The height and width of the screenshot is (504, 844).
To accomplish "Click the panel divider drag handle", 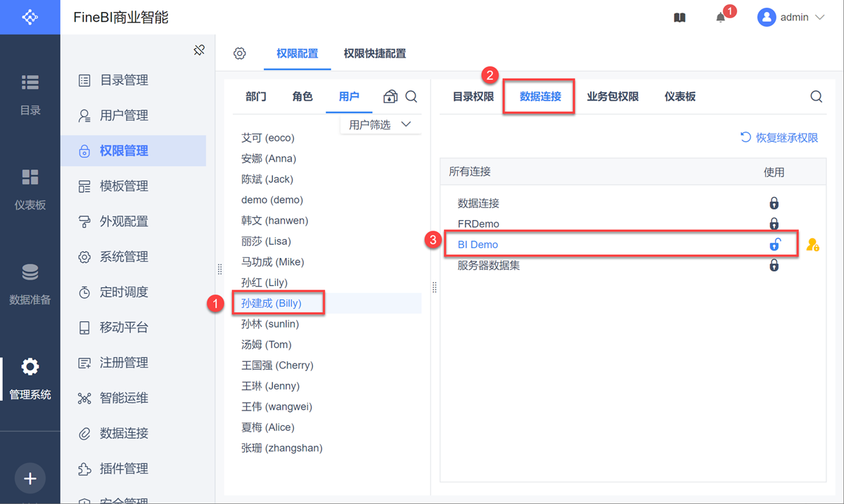I will (435, 287).
